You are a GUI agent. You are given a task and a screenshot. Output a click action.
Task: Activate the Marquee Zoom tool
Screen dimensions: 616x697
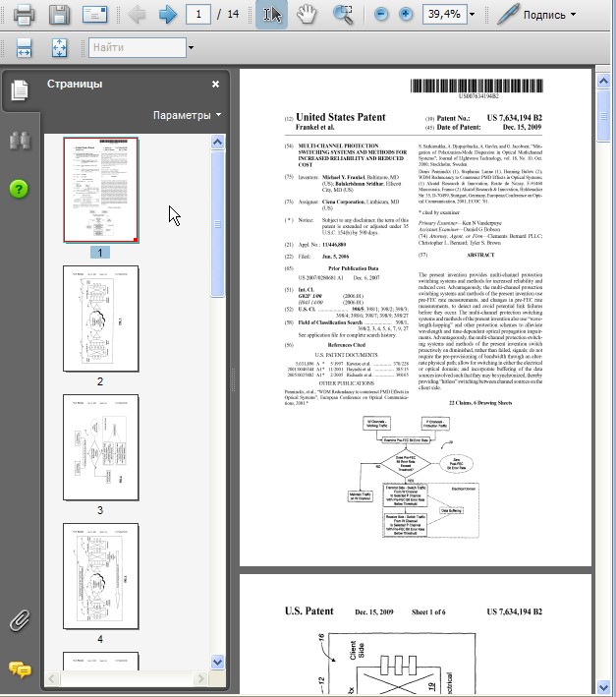(x=343, y=15)
